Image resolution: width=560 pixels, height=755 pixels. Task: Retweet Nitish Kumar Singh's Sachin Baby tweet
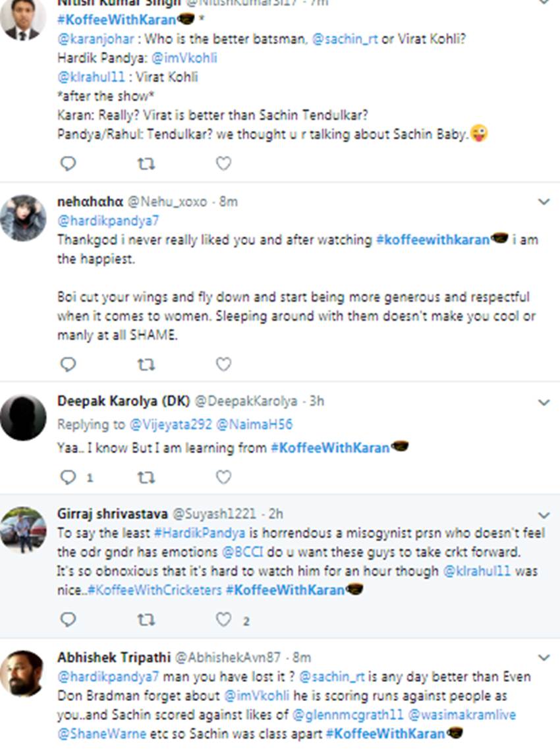(146, 163)
